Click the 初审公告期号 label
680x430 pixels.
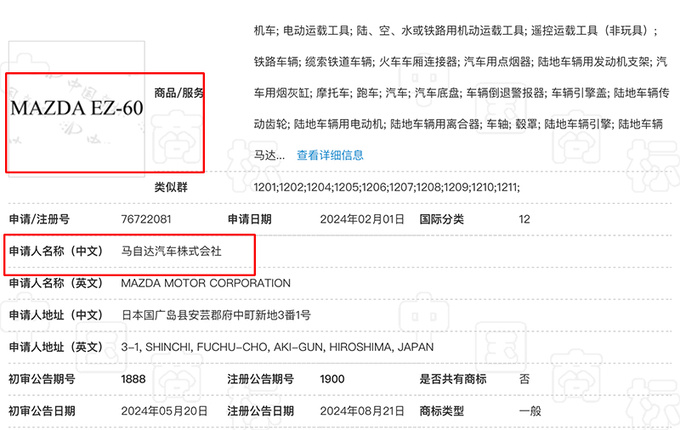(42, 379)
